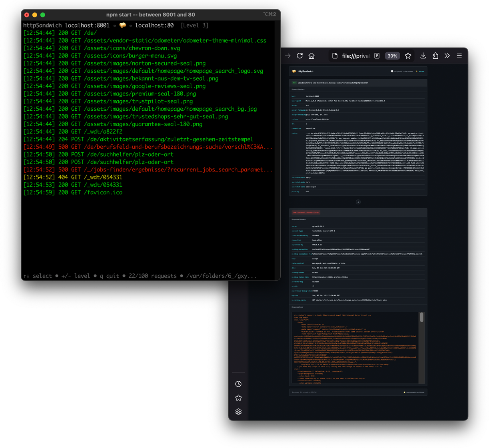The height and width of the screenshot is (448, 489).
Task: Reload the page in the browser
Action: (x=299, y=56)
